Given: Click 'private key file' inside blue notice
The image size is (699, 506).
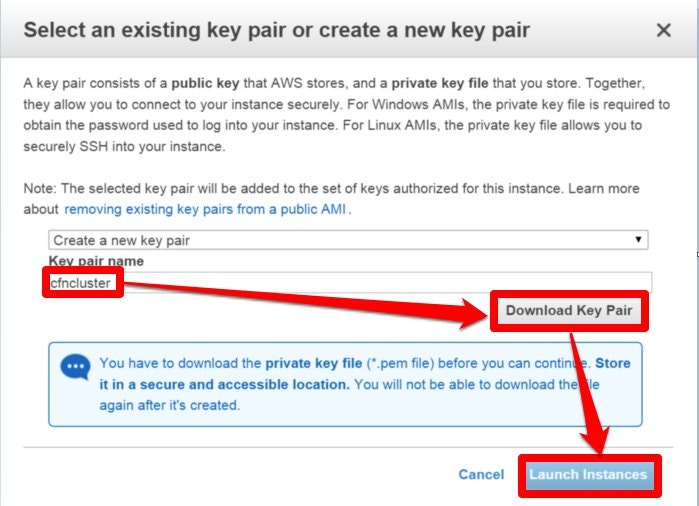Looking at the screenshot, I should [x=313, y=363].
